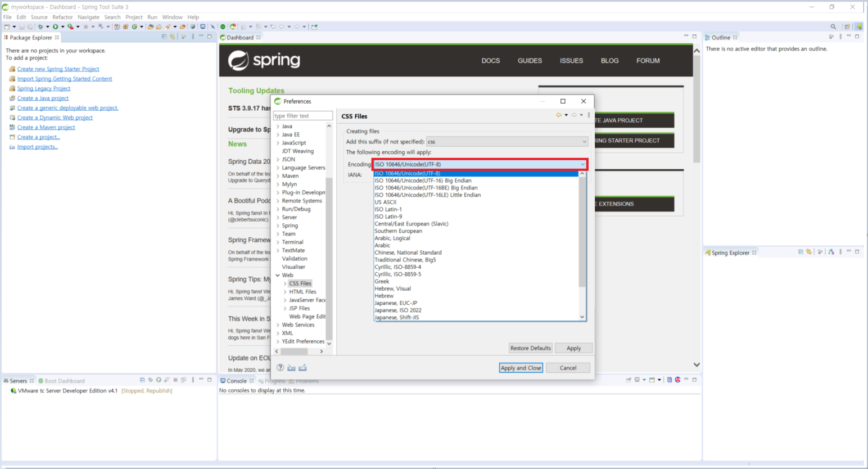Switch to the Spring perspective icon

click(x=858, y=26)
